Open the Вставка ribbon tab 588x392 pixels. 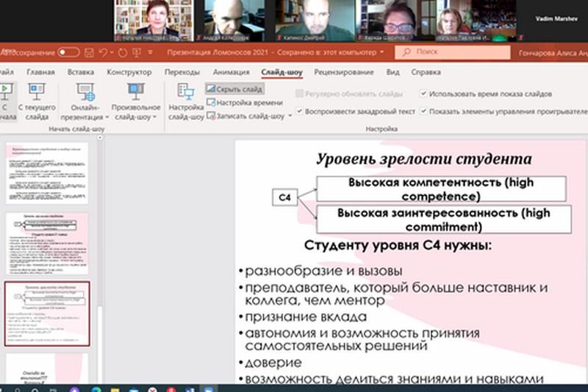[x=80, y=72]
